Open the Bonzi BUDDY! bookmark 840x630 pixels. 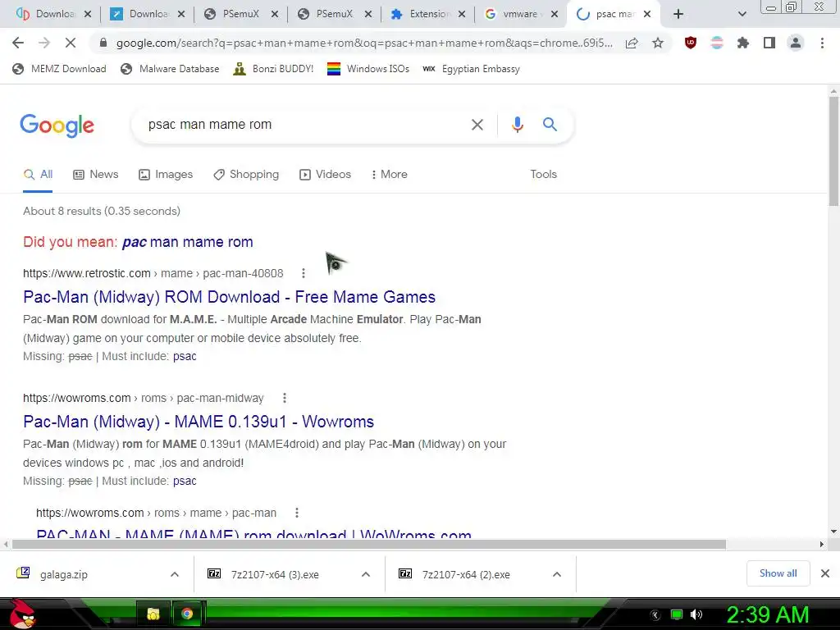[x=273, y=69]
